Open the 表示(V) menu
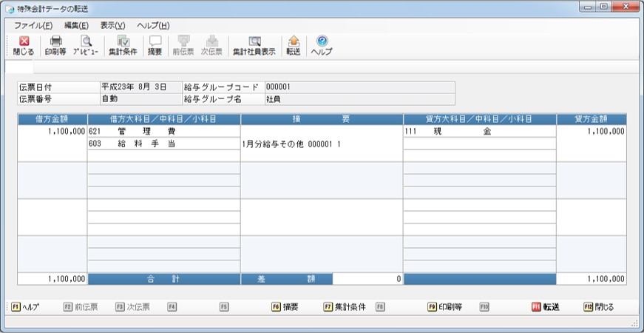Image resolution: width=644 pixels, height=333 pixels. [x=112, y=25]
